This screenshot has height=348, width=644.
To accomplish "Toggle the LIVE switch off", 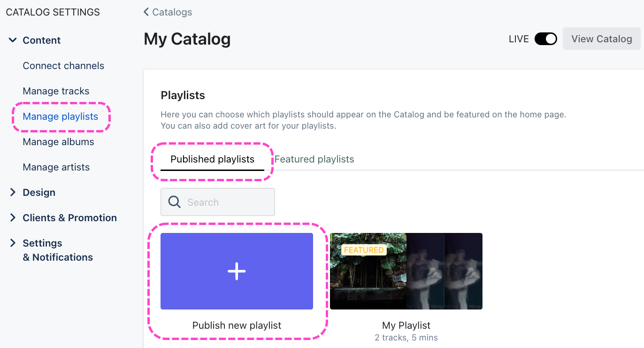I will coord(545,39).
